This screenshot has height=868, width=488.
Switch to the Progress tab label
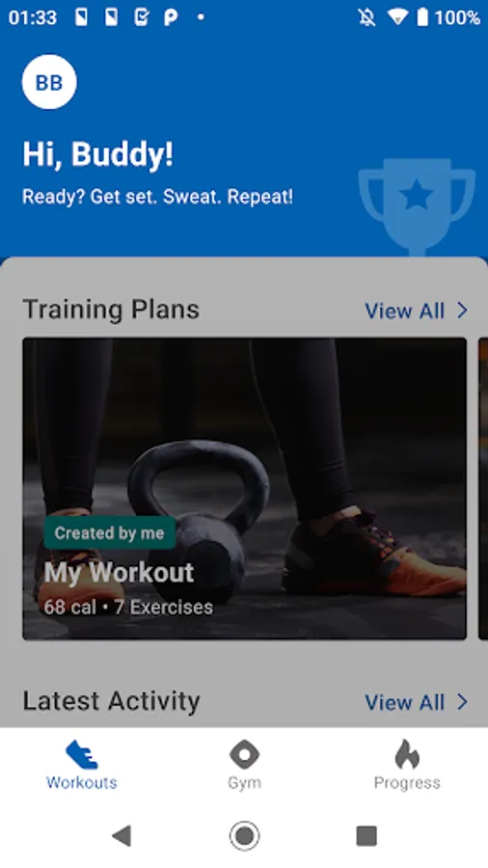pyautogui.click(x=407, y=783)
